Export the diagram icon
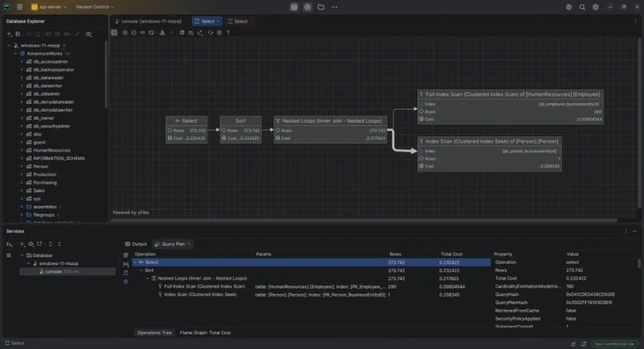Screen dimensions: 644x349 (200, 32)
